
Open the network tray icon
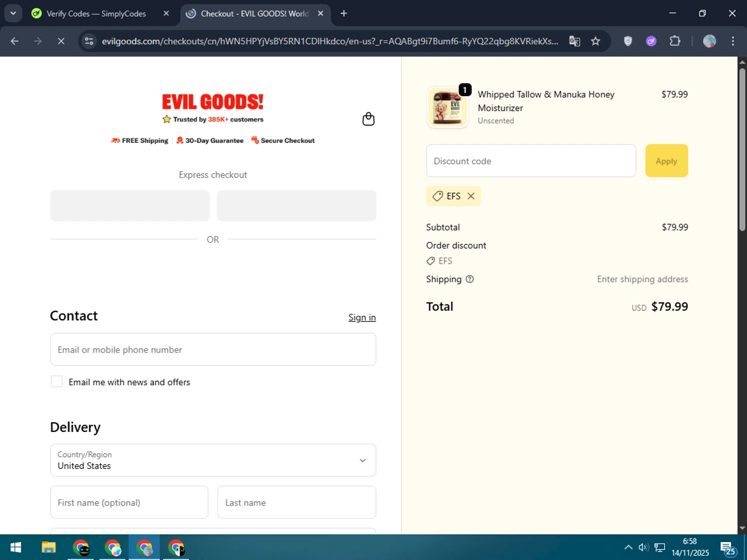point(660,548)
